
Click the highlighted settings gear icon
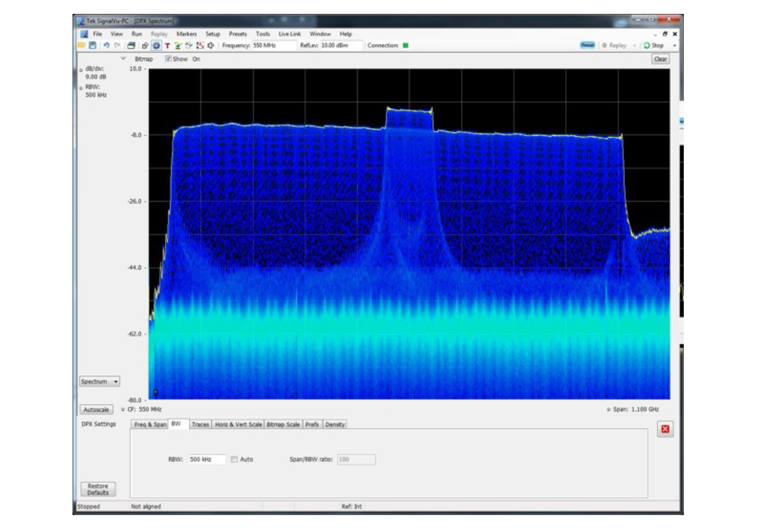pyautogui.click(x=156, y=46)
